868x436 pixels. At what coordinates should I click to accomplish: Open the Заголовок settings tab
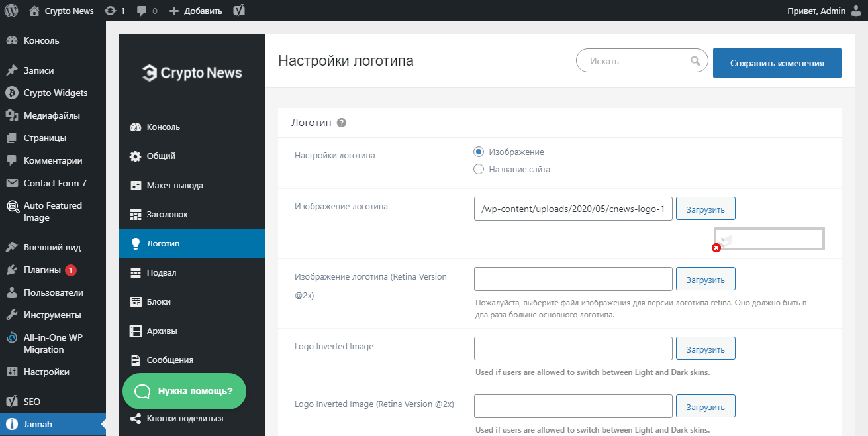[167, 214]
